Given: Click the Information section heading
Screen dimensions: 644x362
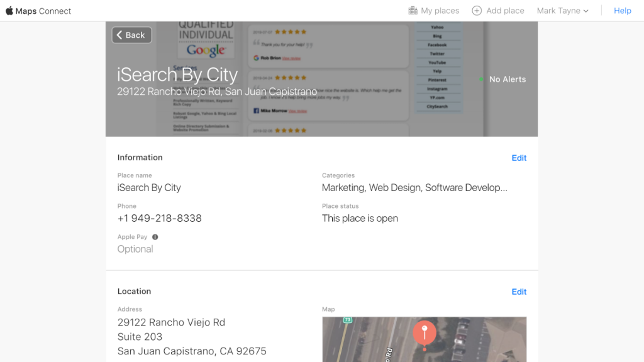Looking at the screenshot, I should pyautogui.click(x=140, y=158).
